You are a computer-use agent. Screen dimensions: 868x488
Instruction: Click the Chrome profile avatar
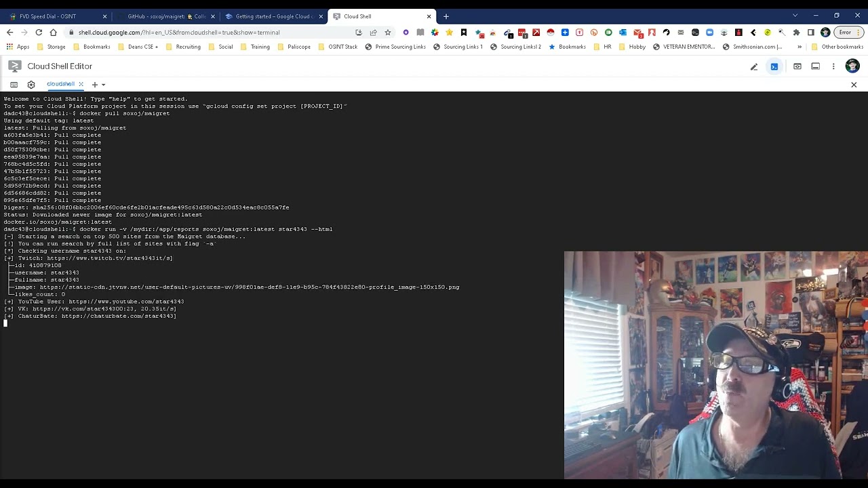click(825, 33)
